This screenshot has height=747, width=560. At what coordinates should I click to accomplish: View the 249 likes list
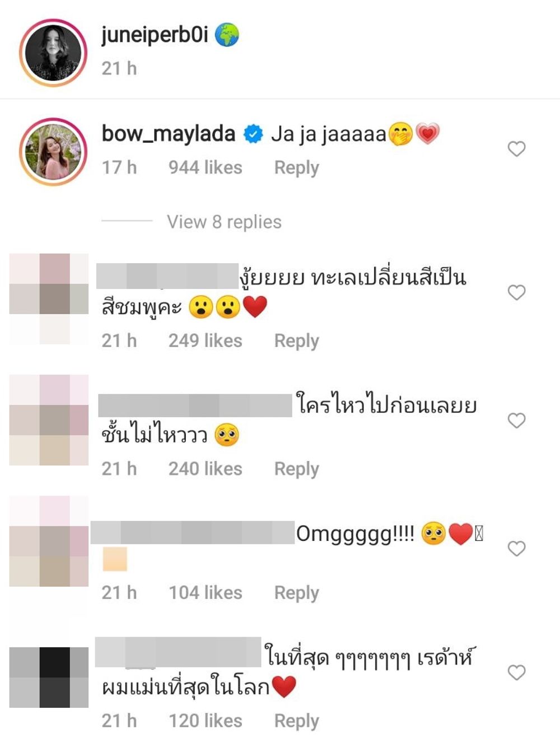pyautogui.click(x=206, y=340)
